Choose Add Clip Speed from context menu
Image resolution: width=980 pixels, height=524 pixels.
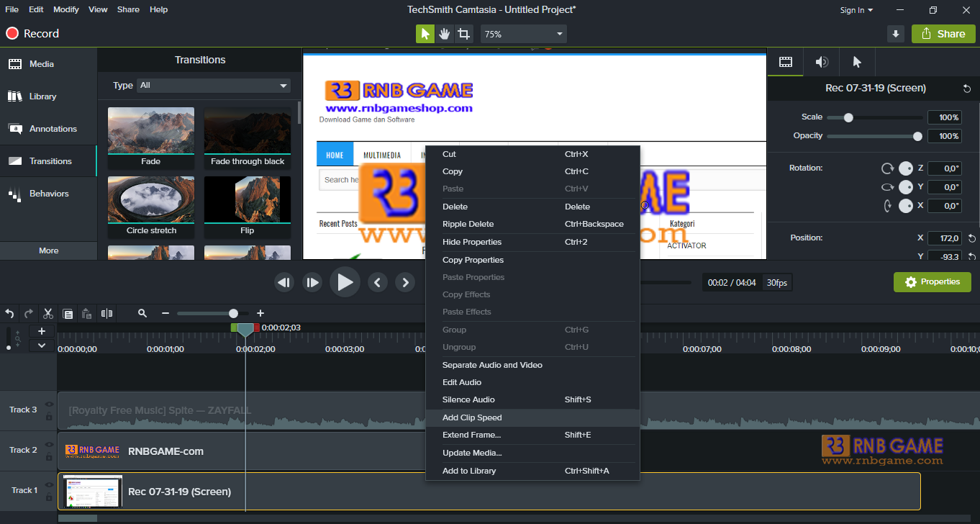(532, 417)
